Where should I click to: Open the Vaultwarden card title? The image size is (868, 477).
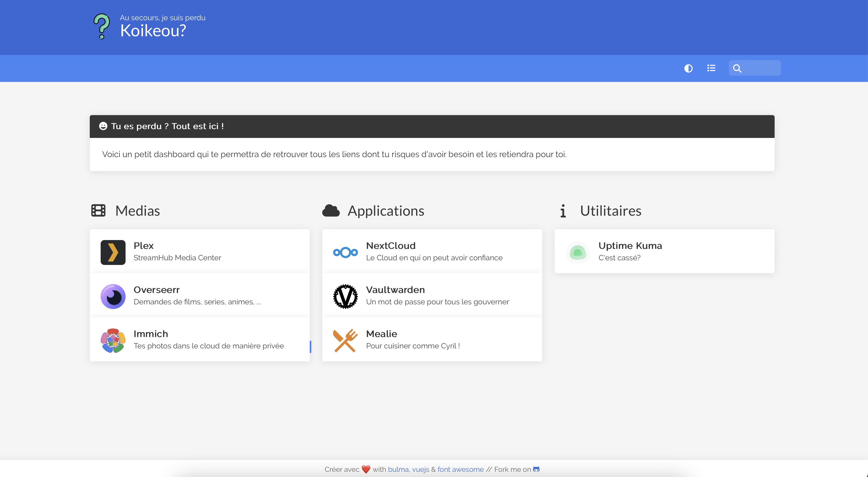pyautogui.click(x=395, y=290)
